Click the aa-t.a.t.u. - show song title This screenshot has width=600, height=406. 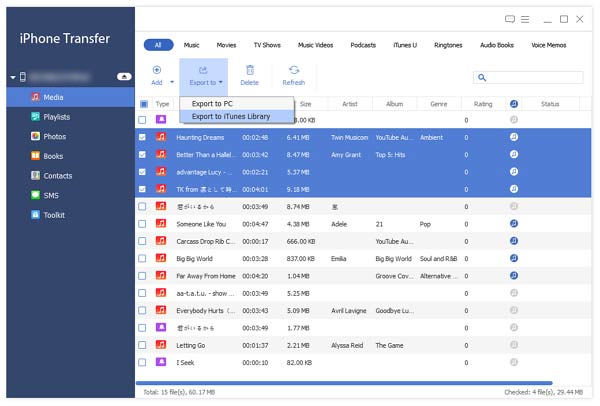point(205,293)
